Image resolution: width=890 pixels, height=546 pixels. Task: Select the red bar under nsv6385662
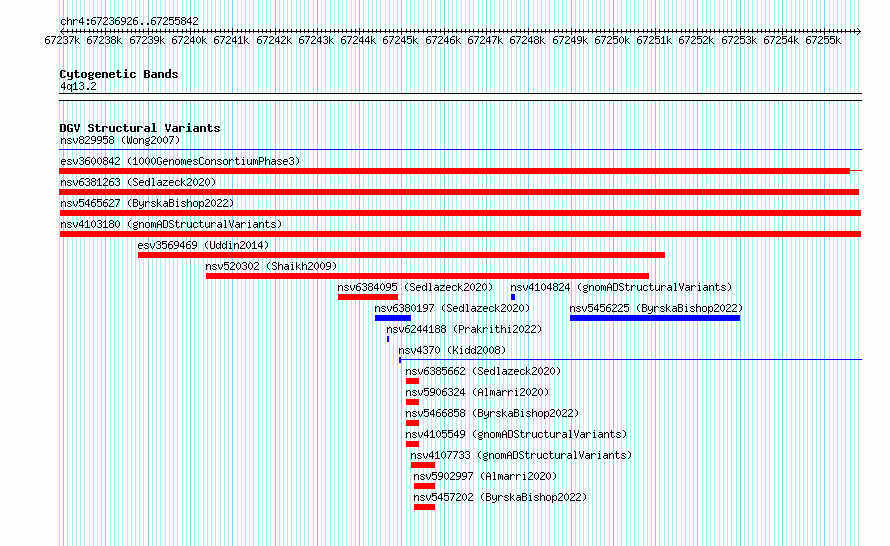tap(413, 381)
